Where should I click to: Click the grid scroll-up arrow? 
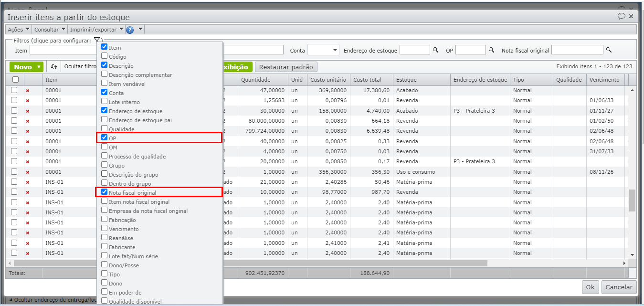click(633, 90)
